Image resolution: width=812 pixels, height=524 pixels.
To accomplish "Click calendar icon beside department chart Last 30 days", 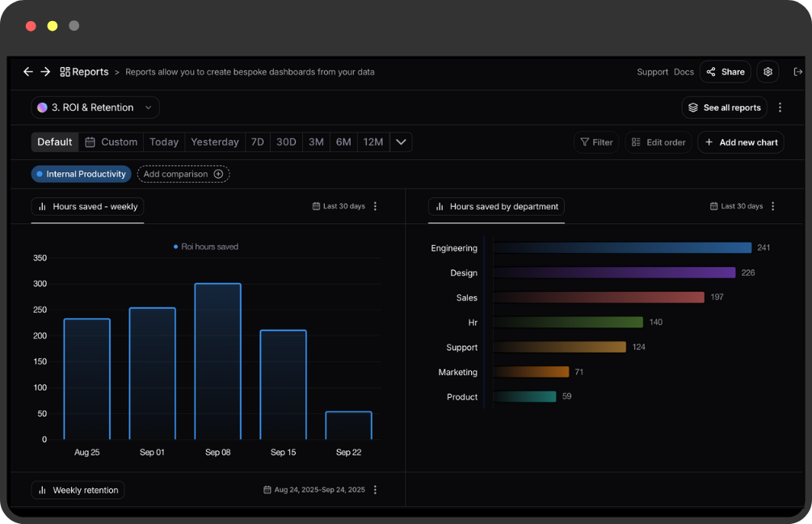I will (713, 206).
